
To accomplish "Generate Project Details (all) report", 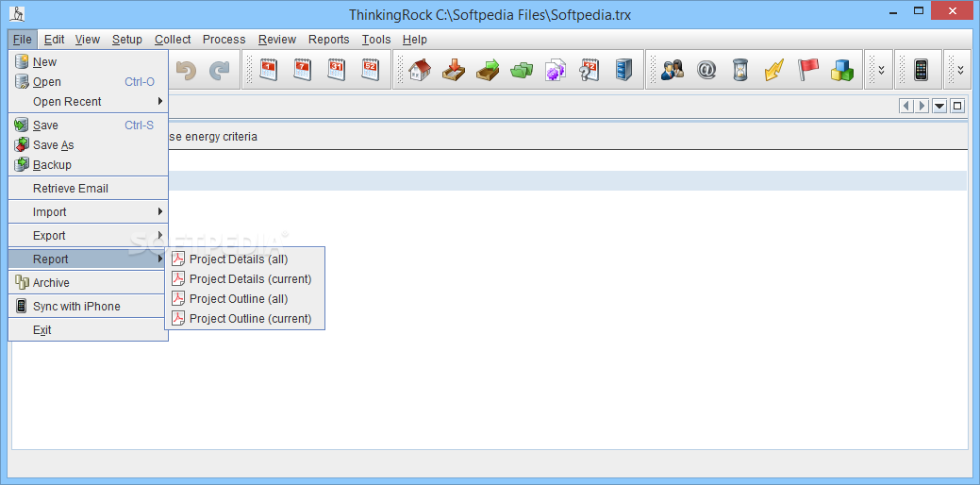I will pos(245,259).
